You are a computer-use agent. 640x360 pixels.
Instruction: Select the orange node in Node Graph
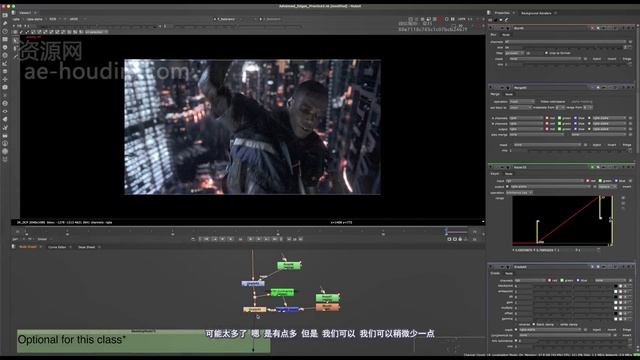327,306
